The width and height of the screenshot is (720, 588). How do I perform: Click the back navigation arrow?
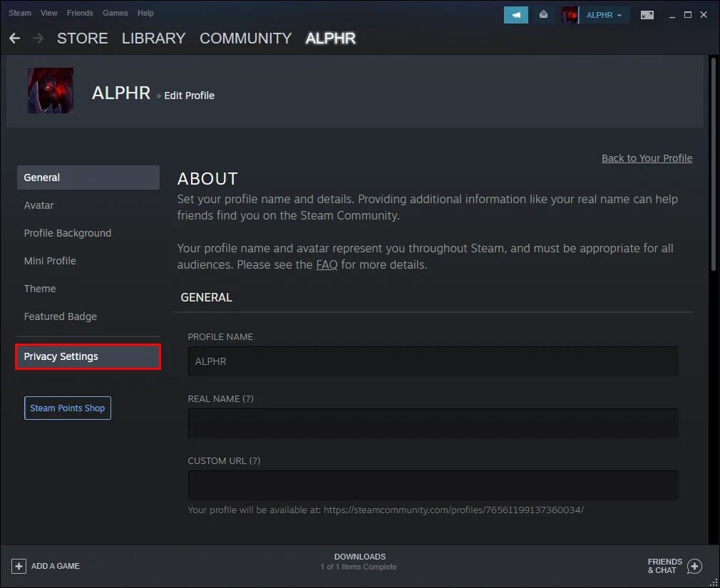(15, 38)
